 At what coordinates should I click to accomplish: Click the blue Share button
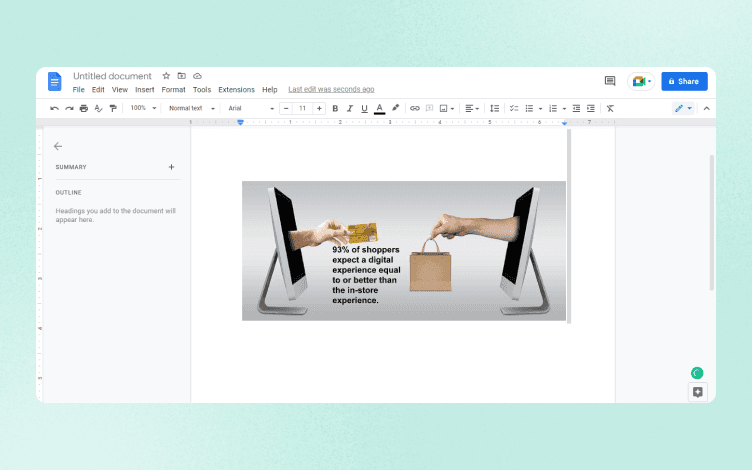[x=684, y=82]
